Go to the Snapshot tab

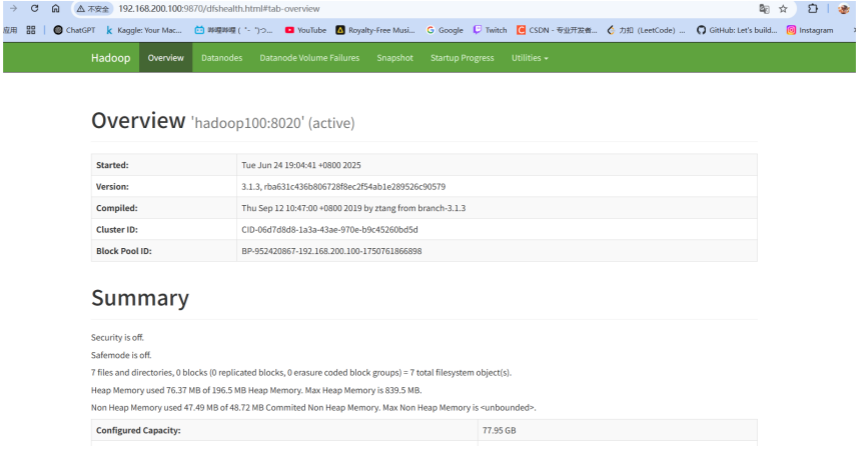point(394,58)
